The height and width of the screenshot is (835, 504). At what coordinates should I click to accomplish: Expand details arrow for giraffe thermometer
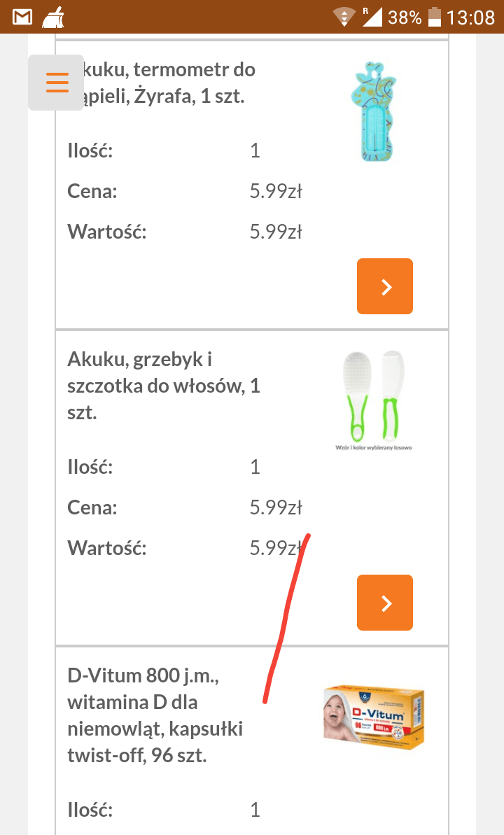[x=385, y=286]
